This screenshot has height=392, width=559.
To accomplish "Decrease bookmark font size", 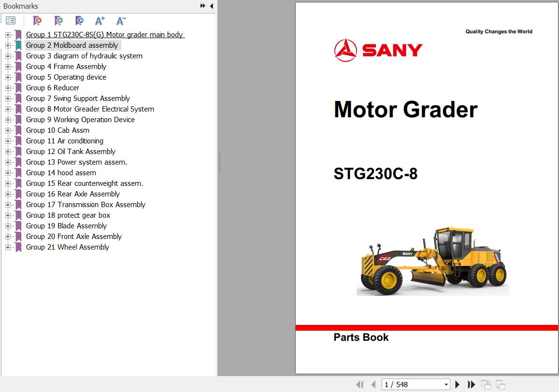I will (121, 21).
